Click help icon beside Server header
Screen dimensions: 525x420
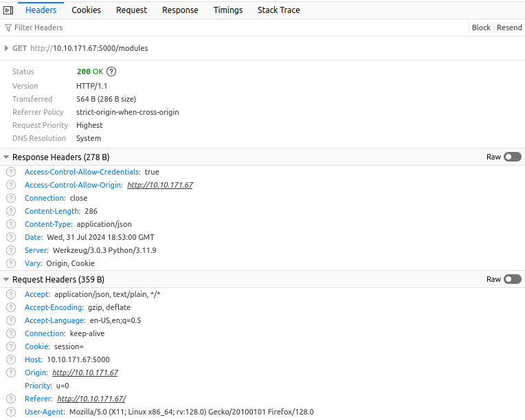click(11, 250)
